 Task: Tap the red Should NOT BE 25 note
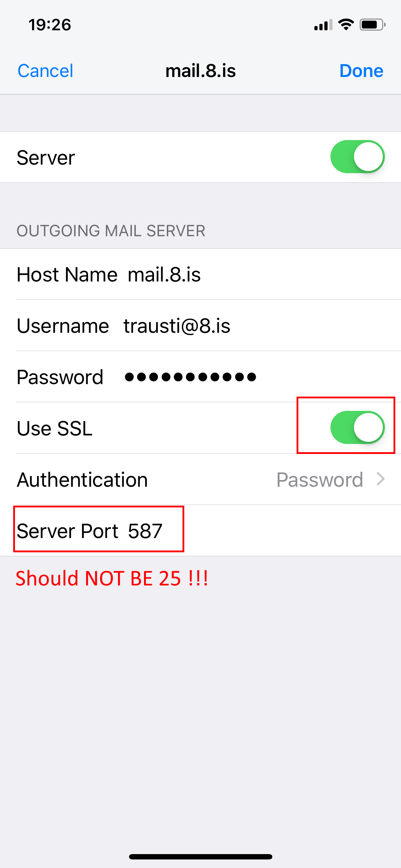click(x=112, y=578)
